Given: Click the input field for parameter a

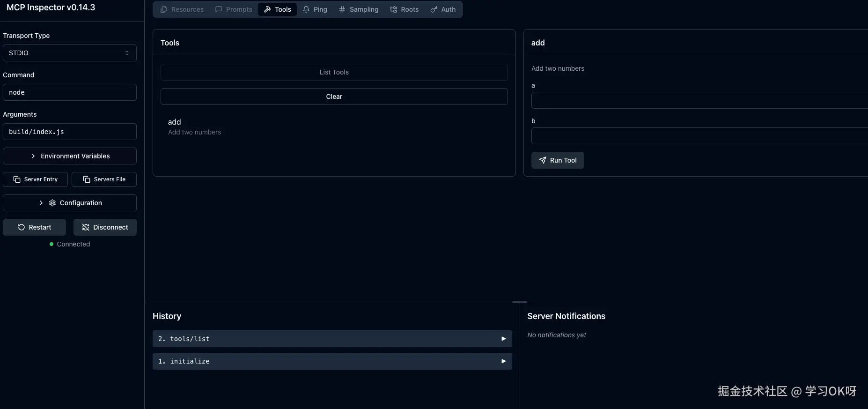Looking at the screenshot, I should point(699,100).
